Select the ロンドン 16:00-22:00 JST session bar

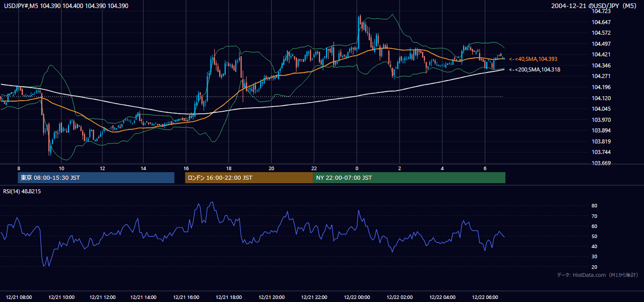[249, 178]
